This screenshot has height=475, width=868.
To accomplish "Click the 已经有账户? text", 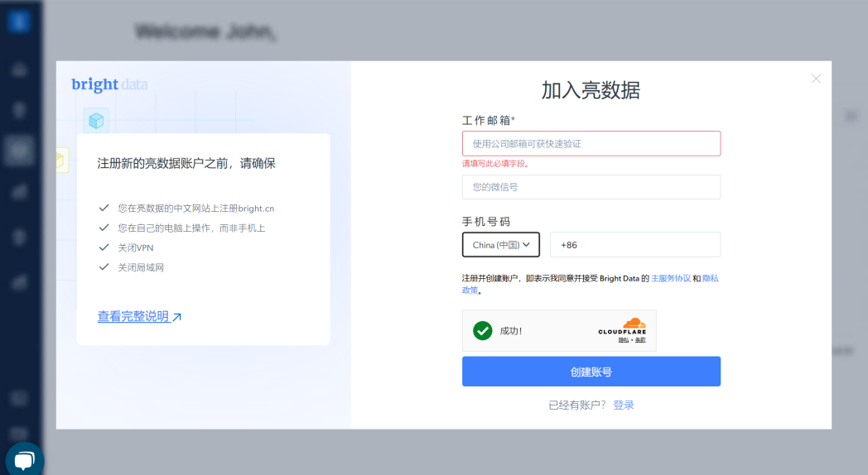I will pyautogui.click(x=577, y=405).
